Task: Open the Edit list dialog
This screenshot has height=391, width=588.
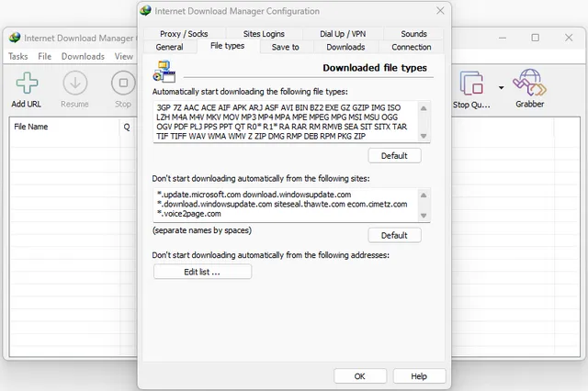Action: (x=202, y=272)
